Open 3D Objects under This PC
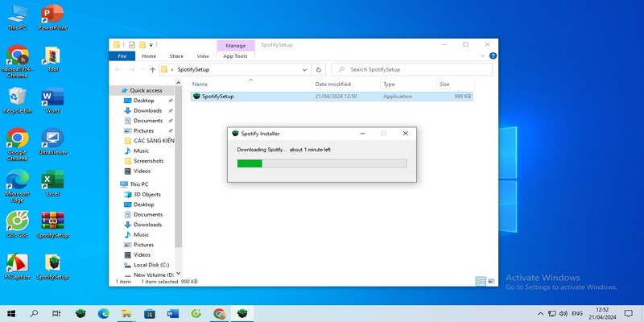644x322 pixels. pyautogui.click(x=147, y=195)
